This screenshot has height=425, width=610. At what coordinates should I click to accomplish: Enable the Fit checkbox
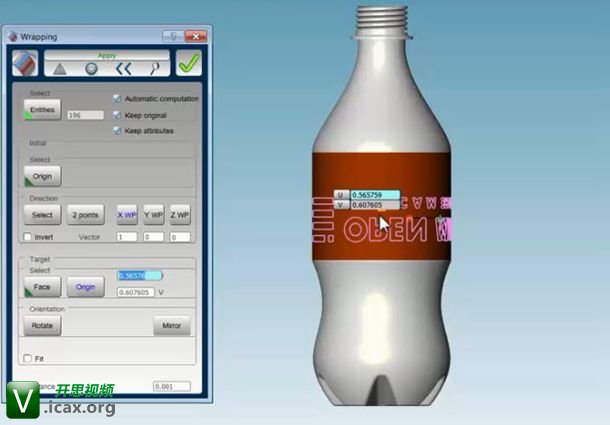(27, 358)
